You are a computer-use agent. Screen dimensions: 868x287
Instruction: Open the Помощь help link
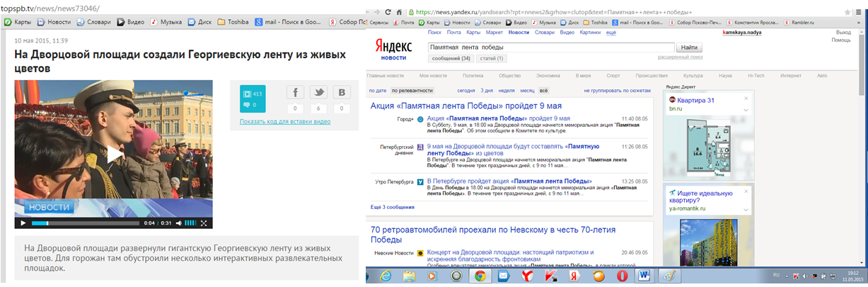point(841,40)
